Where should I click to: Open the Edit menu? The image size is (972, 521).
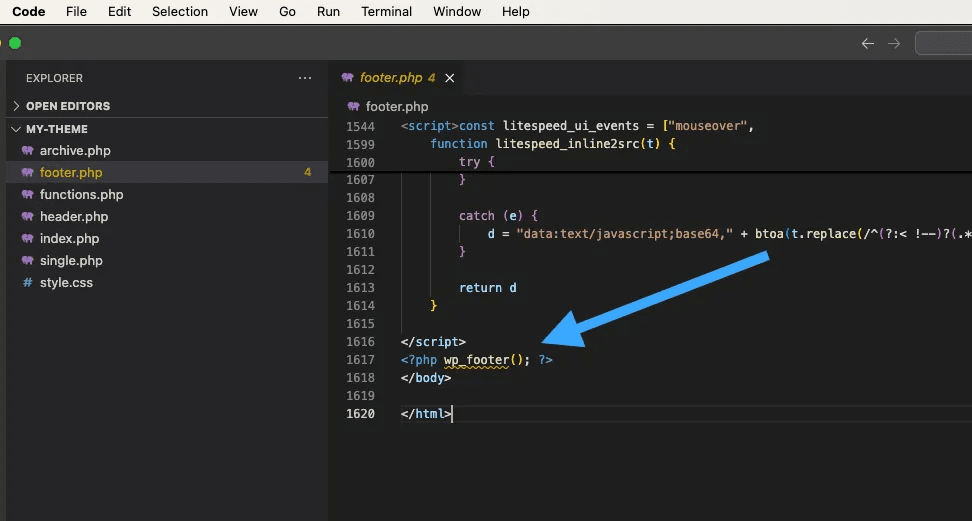point(119,12)
